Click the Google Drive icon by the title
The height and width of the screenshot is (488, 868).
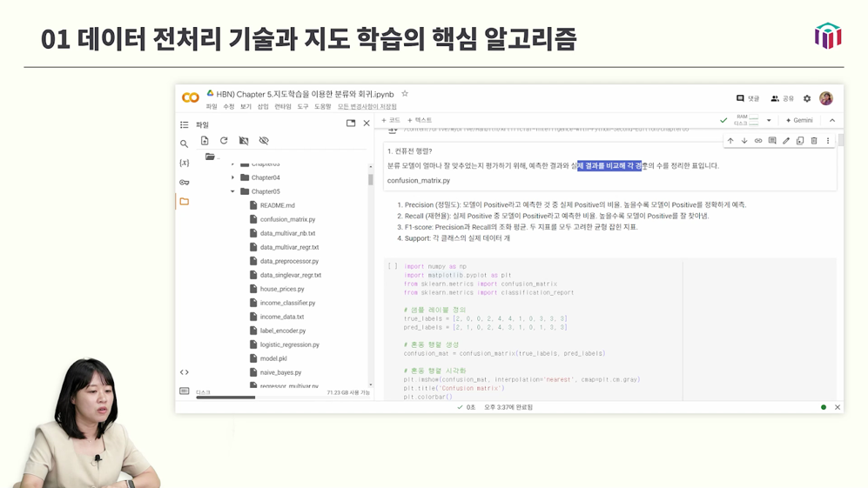tap(211, 93)
